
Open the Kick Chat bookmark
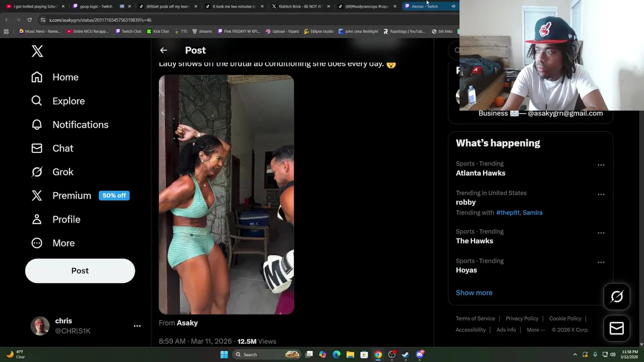(158, 31)
